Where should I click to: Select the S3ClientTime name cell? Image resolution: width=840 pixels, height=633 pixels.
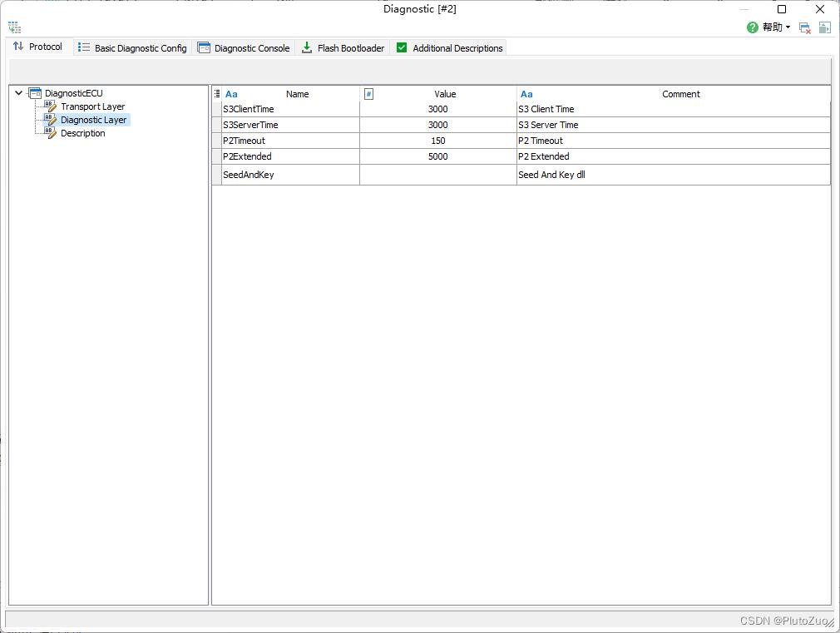click(291, 109)
